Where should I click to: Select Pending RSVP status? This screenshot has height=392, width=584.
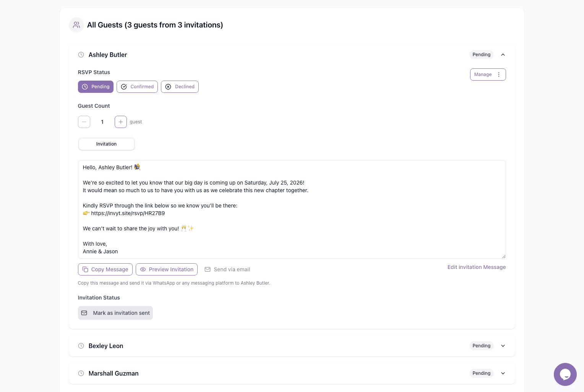click(96, 87)
